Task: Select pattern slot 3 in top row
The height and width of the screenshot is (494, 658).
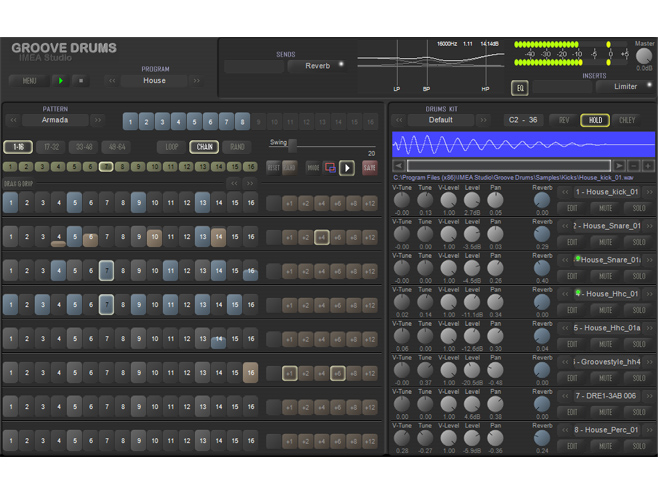Action: 162,122
